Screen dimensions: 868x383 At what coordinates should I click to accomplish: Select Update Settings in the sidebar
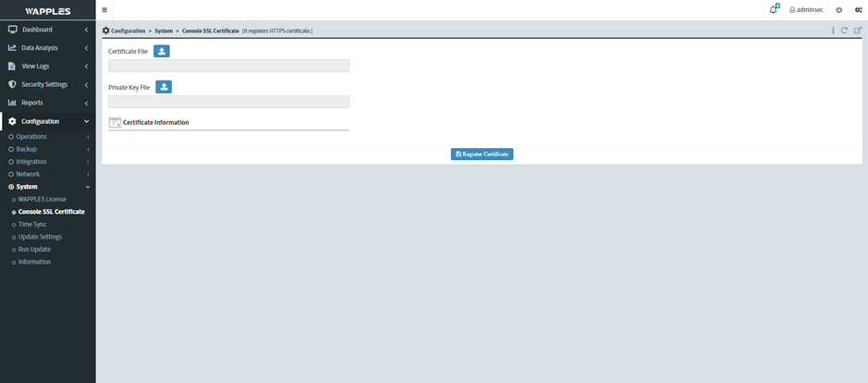[x=40, y=237]
